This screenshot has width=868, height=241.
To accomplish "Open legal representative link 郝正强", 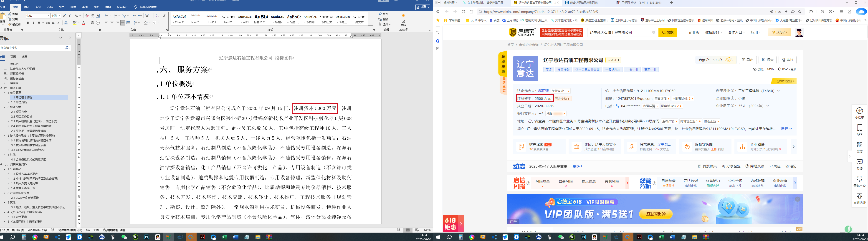I will coord(543,91).
